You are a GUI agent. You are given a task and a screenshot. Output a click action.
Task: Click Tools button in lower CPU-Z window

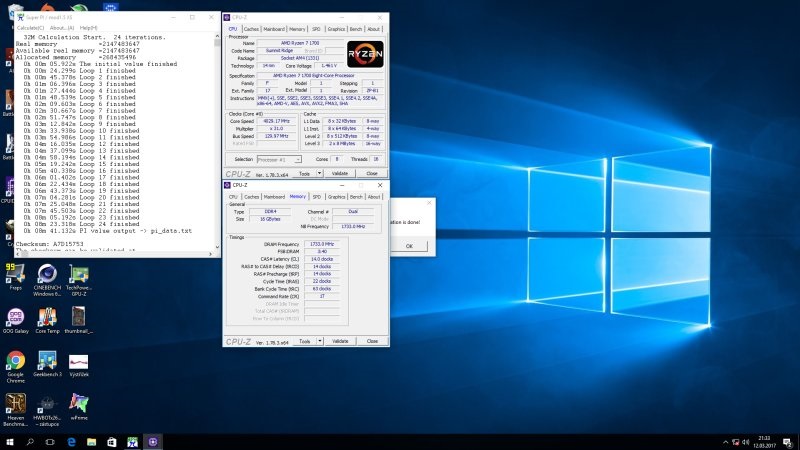(305, 341)
